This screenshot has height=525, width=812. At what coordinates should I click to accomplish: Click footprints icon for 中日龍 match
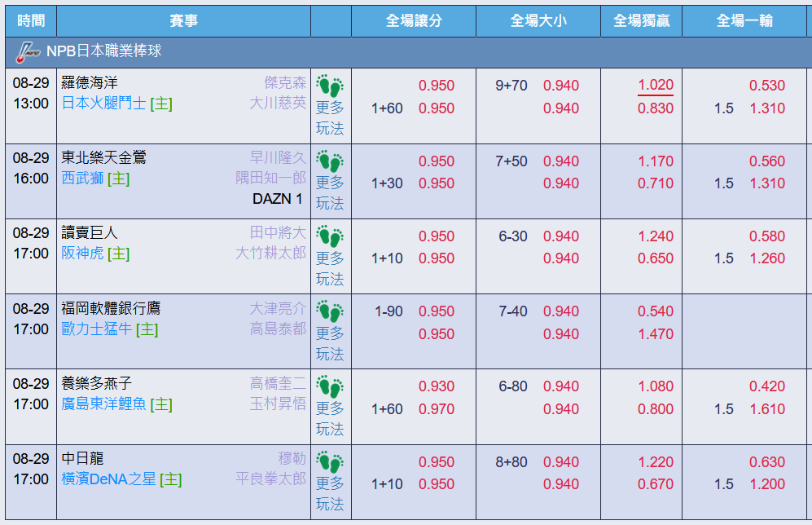coord(330,461)
